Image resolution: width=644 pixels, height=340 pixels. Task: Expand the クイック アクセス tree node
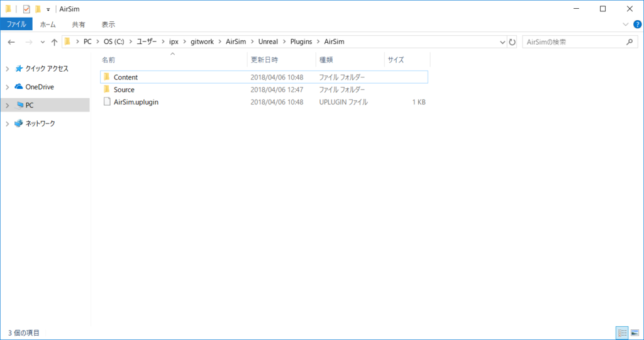coord(8,69)
